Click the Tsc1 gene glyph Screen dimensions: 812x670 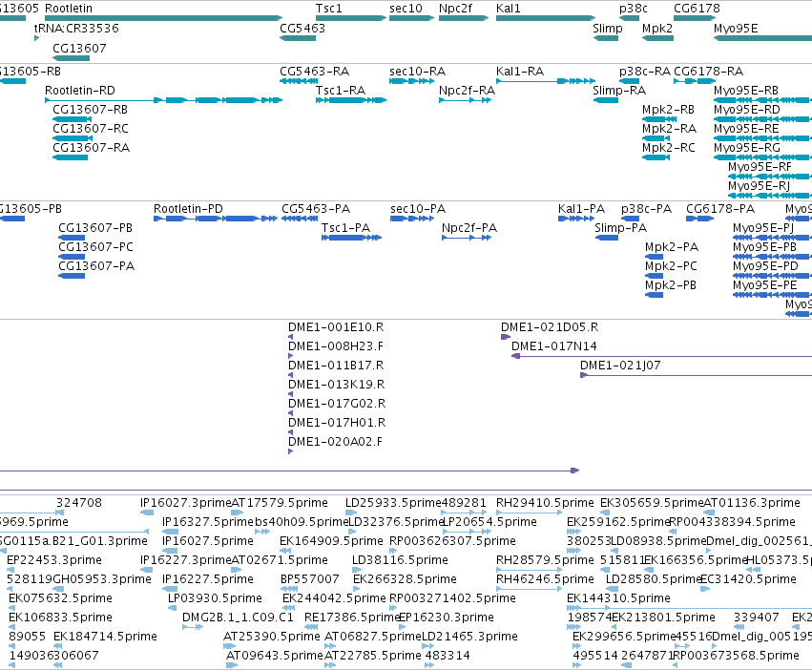pyautogui.click(x=351, y=18)
